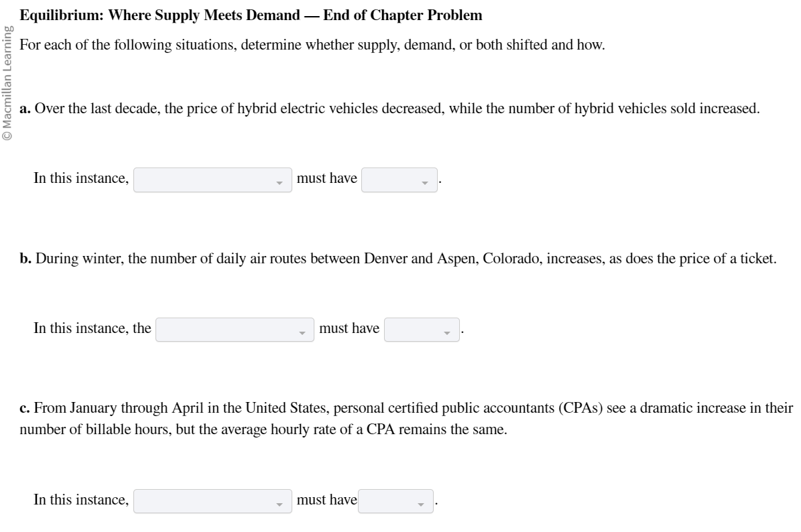Click the chevron arrow on part b's second dropdown
Viewport: 801px width, 532px height.
point(446,331)
